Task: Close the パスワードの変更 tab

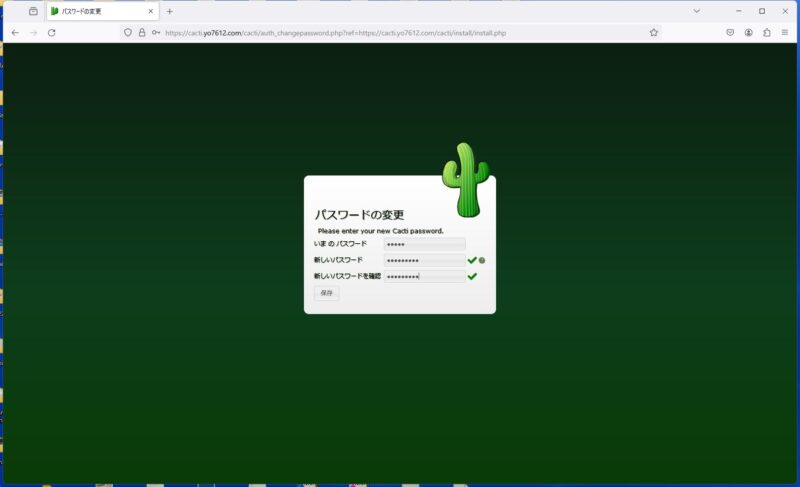Action: coord(151,11)
